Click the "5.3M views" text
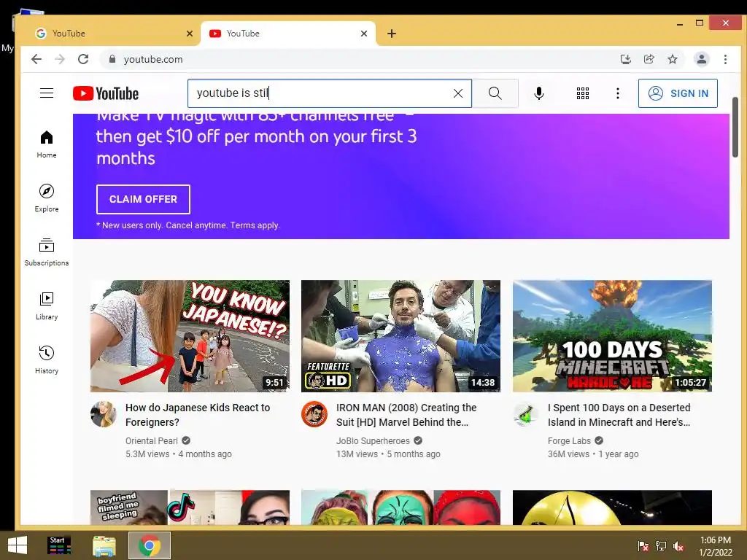The width and height of the screenshot is (747, 560). tap(147, 454)
